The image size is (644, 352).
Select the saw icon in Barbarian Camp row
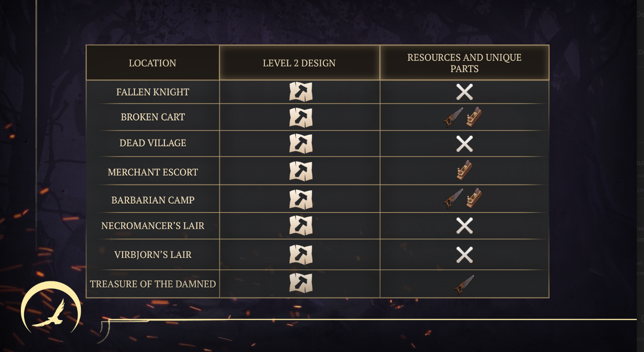click(453, 198)
